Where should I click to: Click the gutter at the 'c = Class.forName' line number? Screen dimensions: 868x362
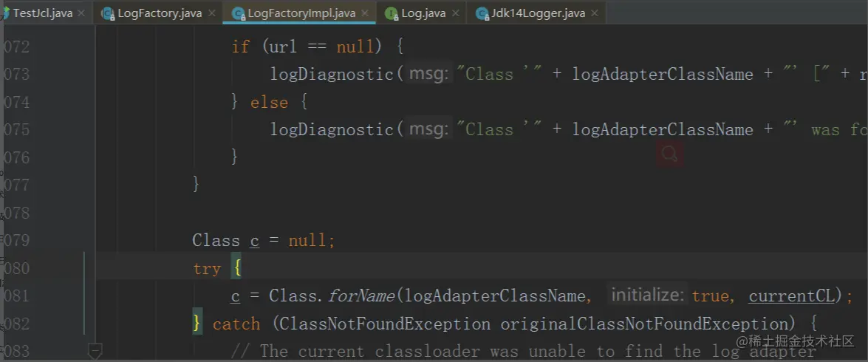[16, 296]
